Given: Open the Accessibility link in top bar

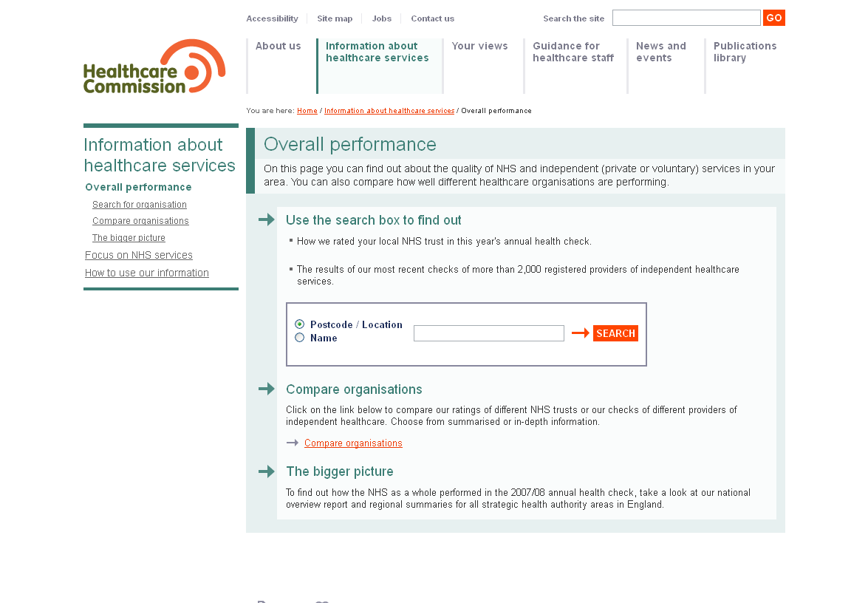Looking at the screenshot, I should pos(272,18).
